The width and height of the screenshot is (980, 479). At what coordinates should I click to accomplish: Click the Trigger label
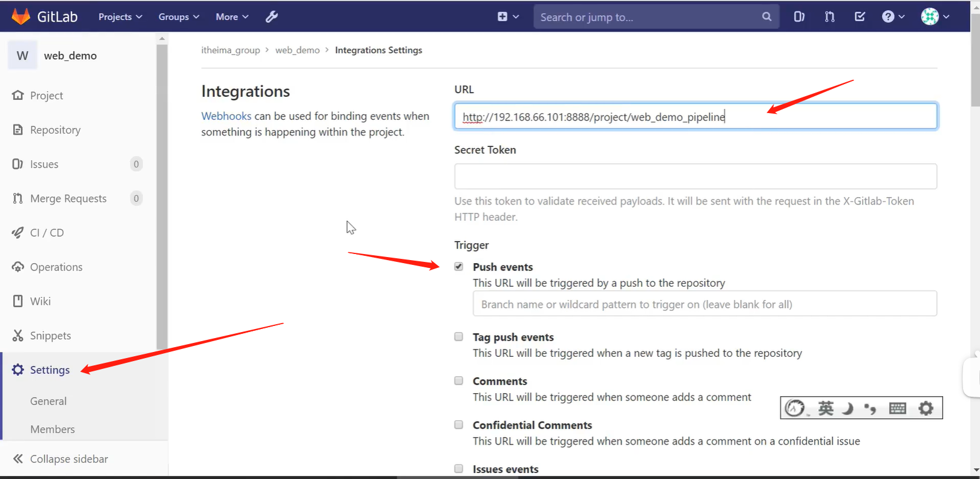pos(472,245)
